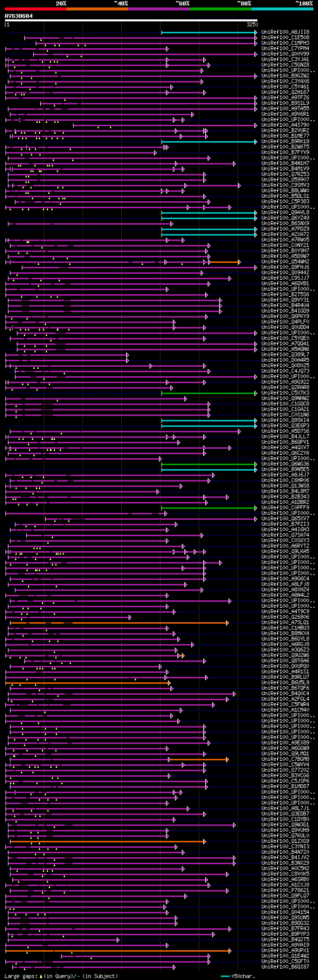Viewport: 318px width, 980px height.
Task: Click the orange alignment bar for A9UPX1
Action: (x=118, y=951)
